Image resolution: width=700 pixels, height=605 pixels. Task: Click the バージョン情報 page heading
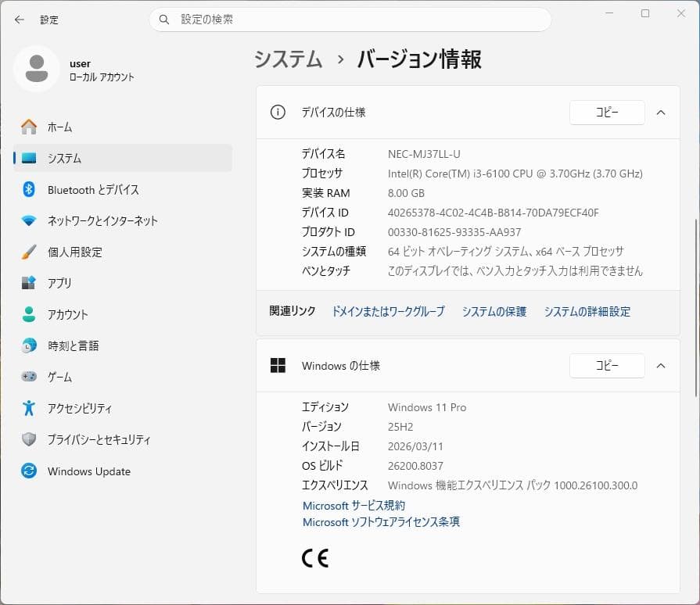419,59
